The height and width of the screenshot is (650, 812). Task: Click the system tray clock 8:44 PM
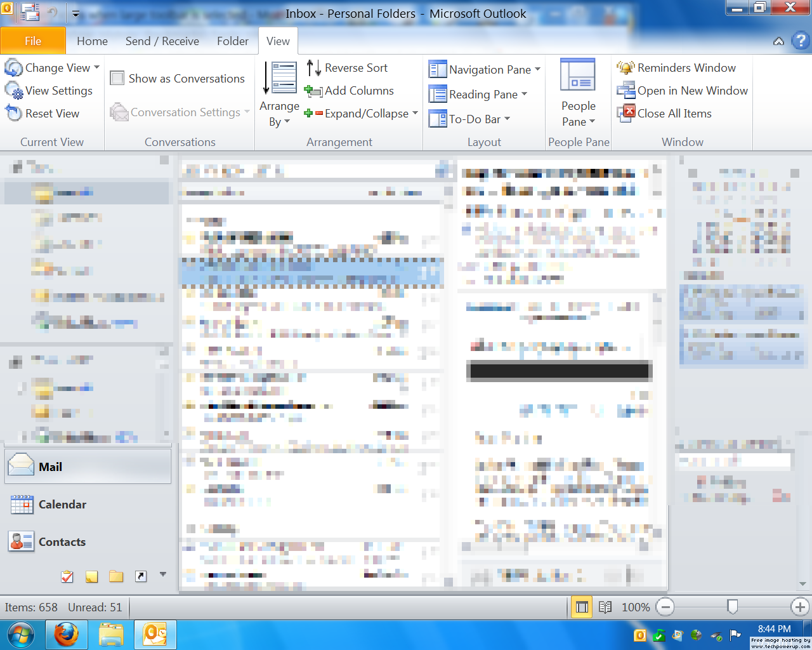click(x=774, y=629)
